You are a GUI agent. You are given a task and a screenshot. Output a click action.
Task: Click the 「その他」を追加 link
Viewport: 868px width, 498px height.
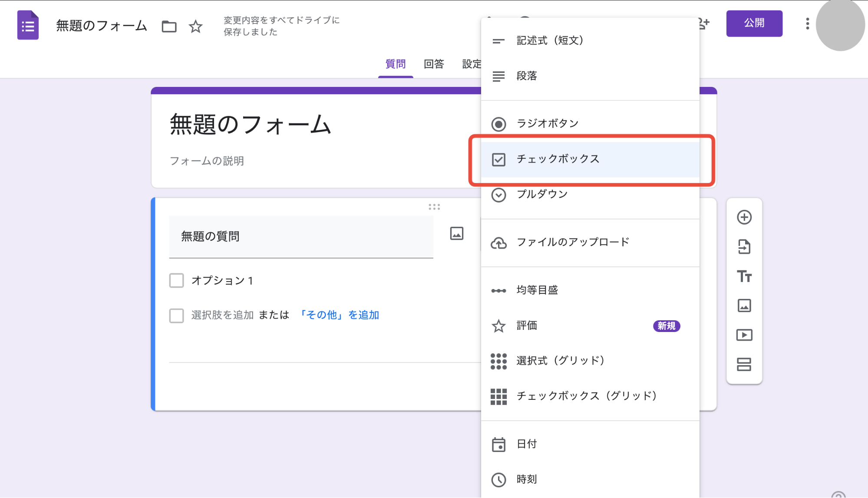coord(339,315)
